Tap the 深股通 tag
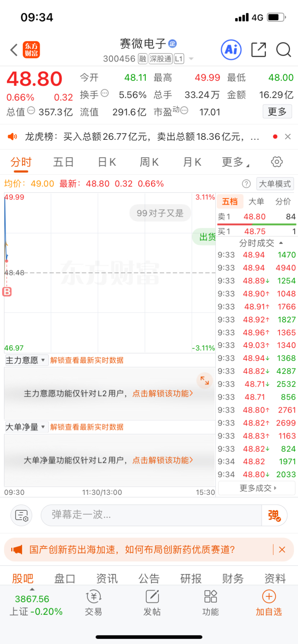Screen dimensions: 298x644 click(x=161, y=59)
